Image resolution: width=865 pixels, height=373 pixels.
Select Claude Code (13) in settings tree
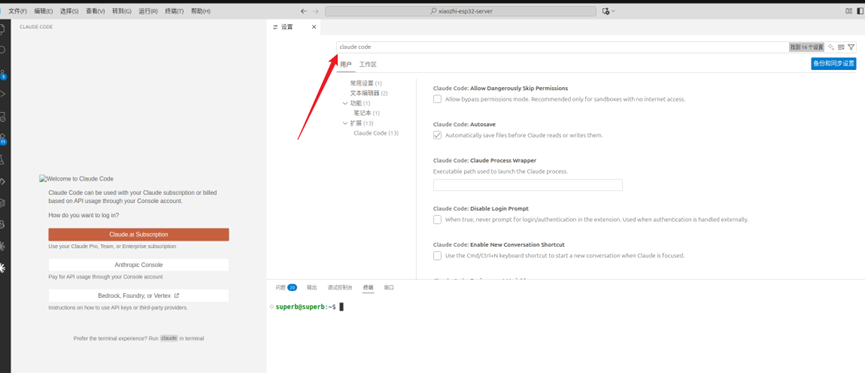376,133
